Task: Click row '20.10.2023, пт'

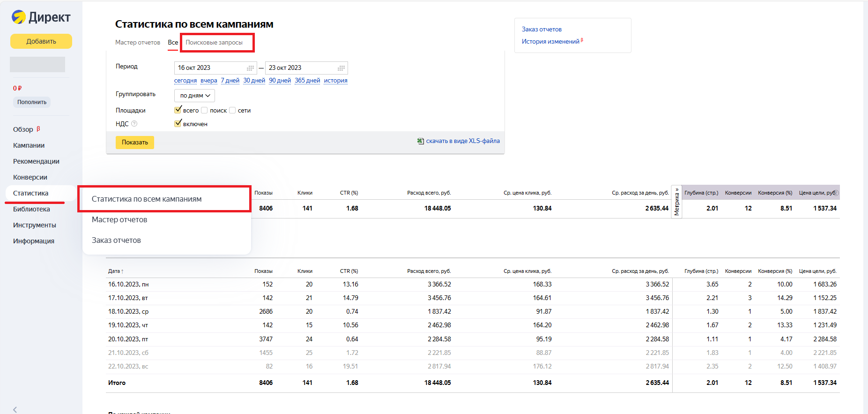Action: coord(473,339)
